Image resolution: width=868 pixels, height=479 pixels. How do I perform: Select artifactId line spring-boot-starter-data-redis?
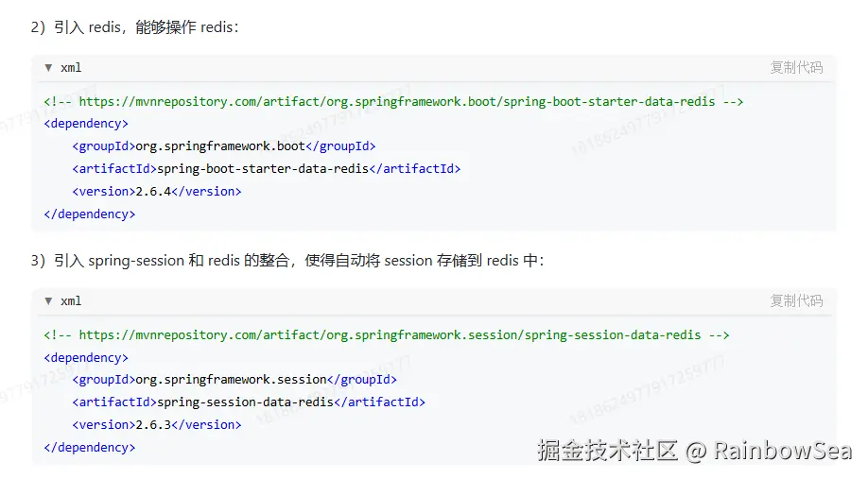(x=267, y=169)
